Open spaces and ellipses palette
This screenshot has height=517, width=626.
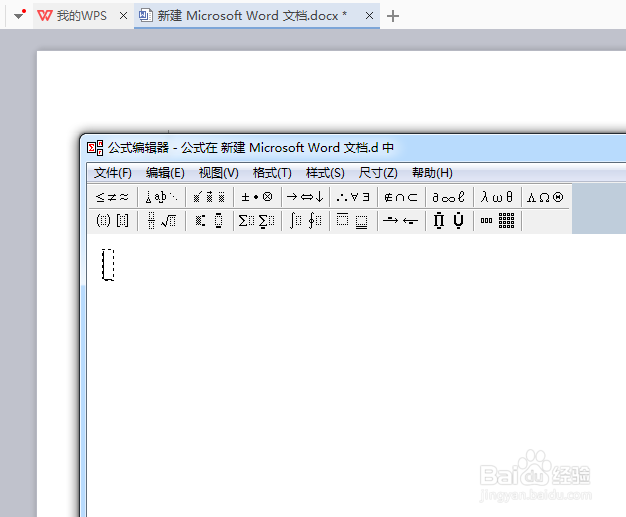click(162, 197)
